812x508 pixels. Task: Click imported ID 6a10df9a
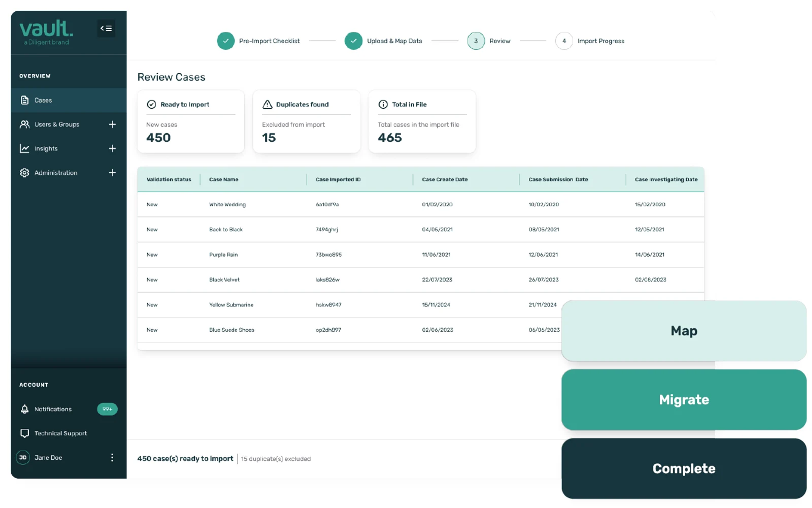pos(327,204)
